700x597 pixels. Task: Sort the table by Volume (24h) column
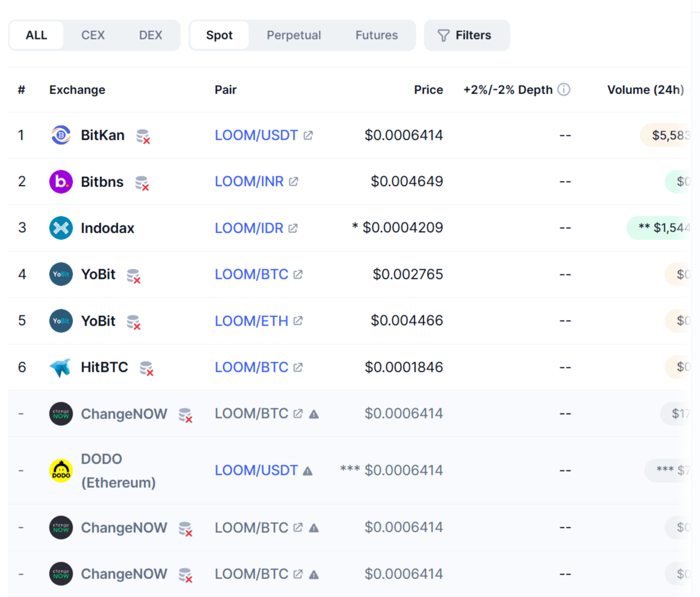[644, 89]
